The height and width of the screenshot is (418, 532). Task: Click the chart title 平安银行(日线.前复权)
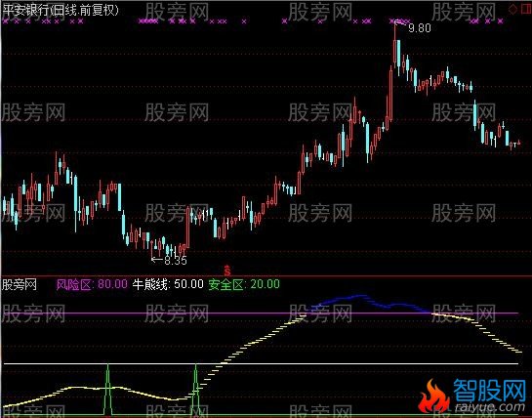tap(61, 11)
